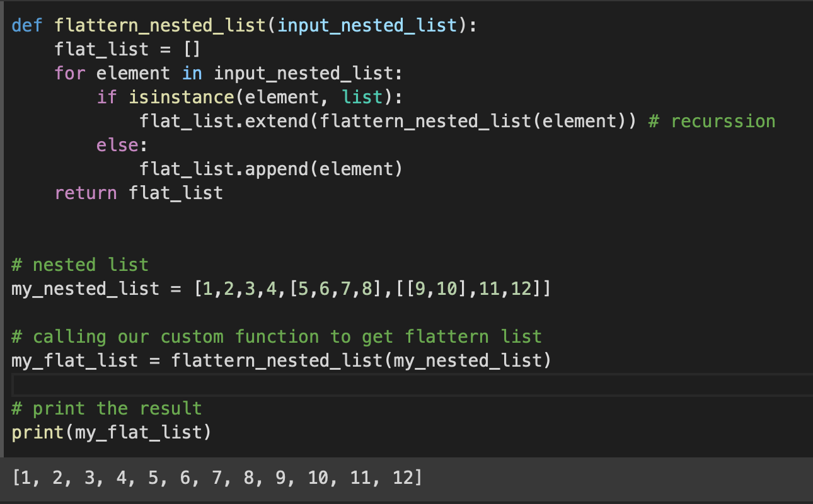Select the nested list comment
Image resolution: width=813 pixels, height=504 pixels.
[79, 264]
